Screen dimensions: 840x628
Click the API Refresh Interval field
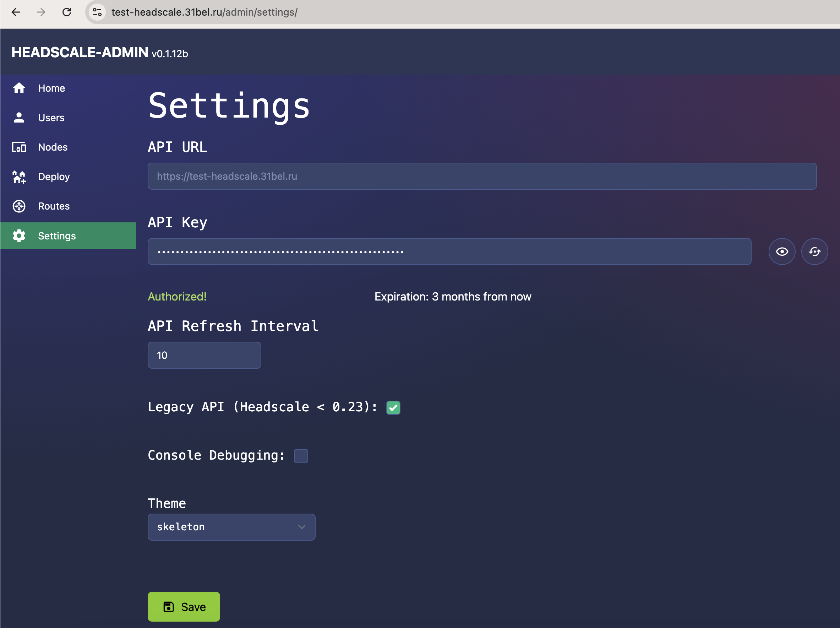[204, 355]
